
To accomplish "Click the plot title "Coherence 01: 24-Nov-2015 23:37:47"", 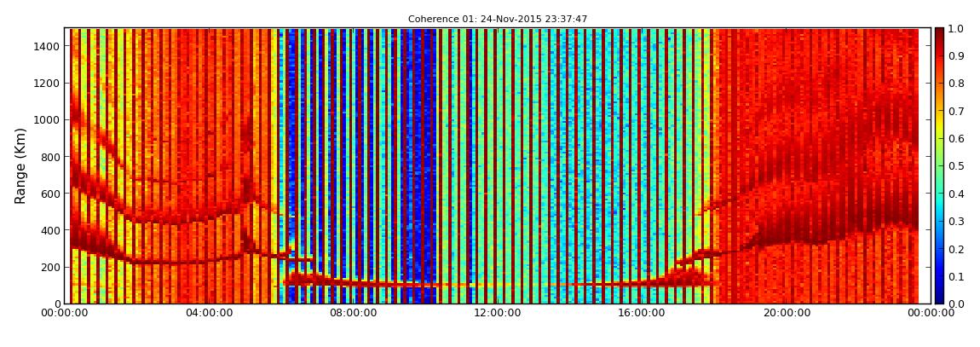I will coord(498,20).
